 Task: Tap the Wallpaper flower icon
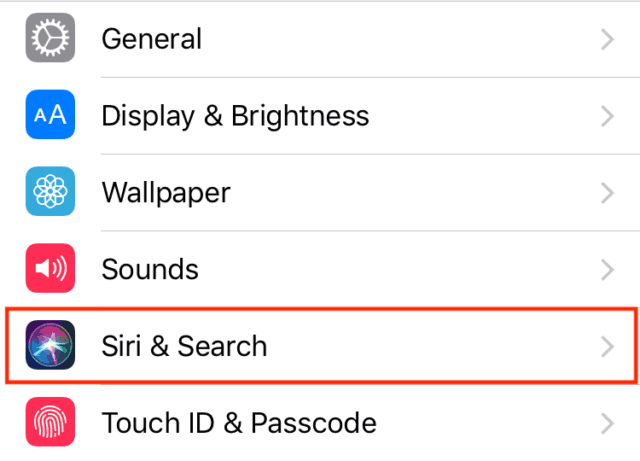(x=48, y=192)
